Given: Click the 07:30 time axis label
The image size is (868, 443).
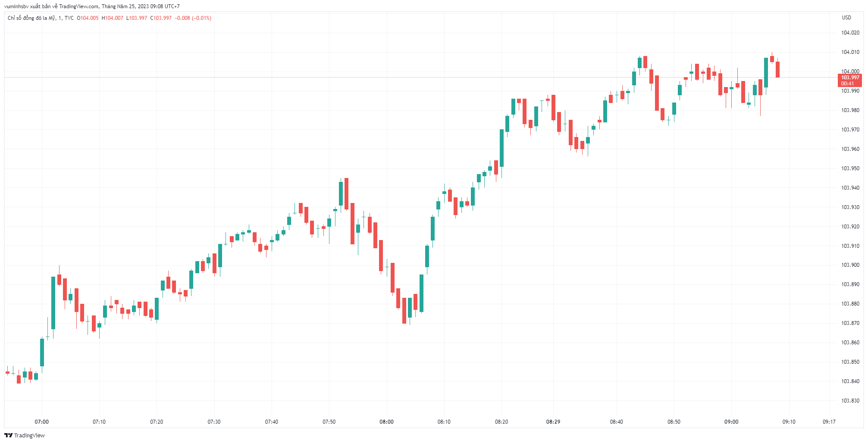Looking at the screenshot, I should [214, 421].
